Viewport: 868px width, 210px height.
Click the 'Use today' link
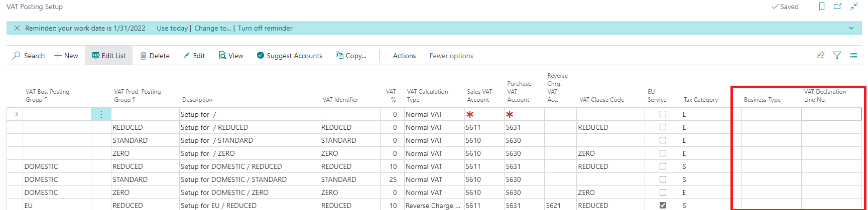click(172, 28)
